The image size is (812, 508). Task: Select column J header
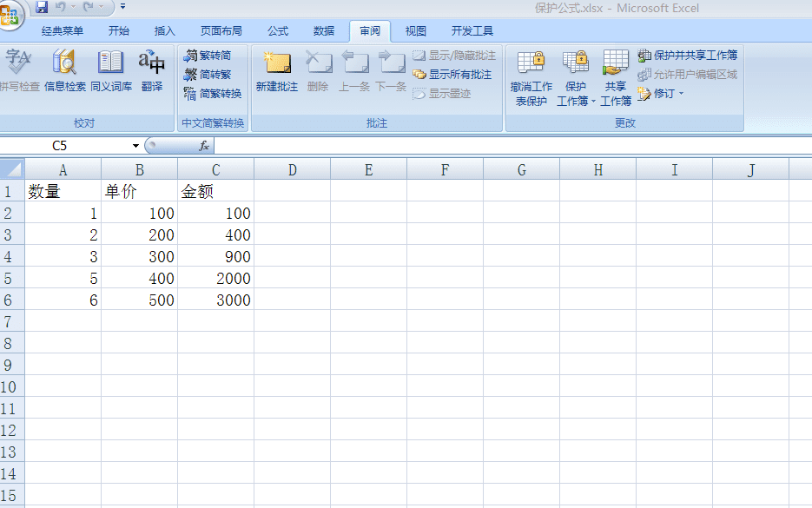click(751, 169)
